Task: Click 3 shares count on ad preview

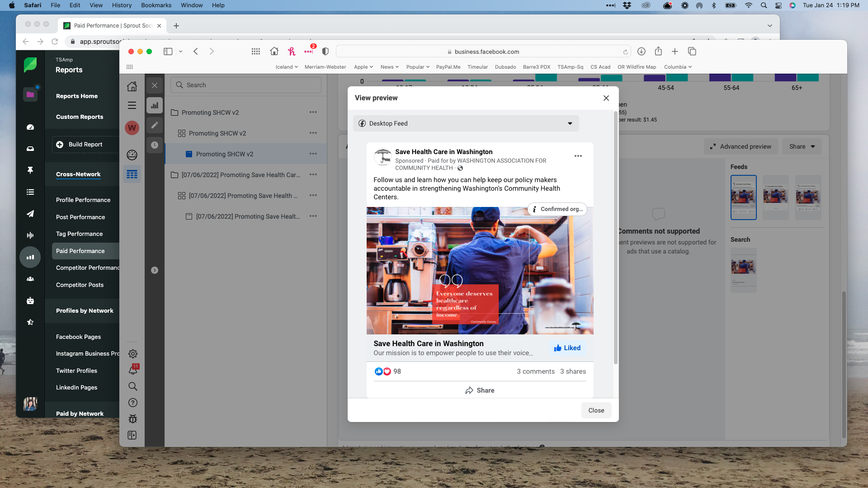Action: tap(573, 371)
